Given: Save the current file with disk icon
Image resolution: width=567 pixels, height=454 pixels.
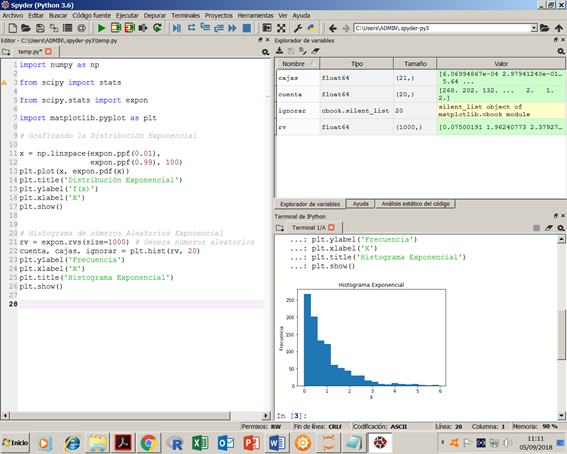Looking at the screenshot, I should tap(40, 28).
